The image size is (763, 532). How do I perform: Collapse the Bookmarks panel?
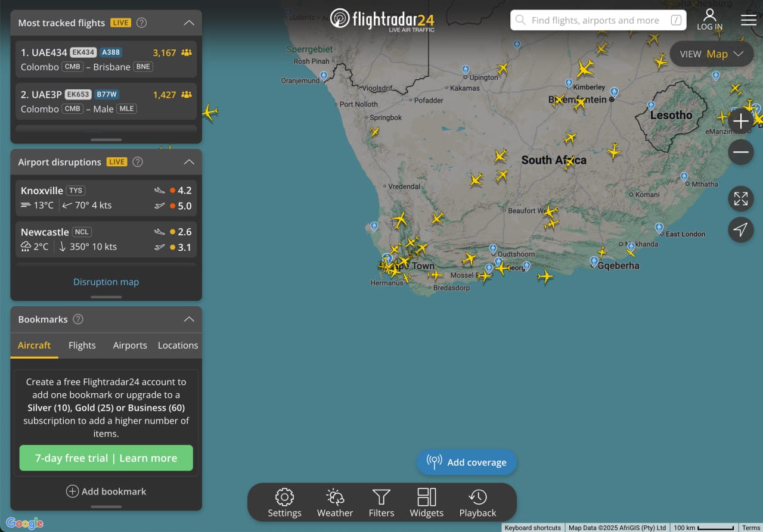point(189,319)
